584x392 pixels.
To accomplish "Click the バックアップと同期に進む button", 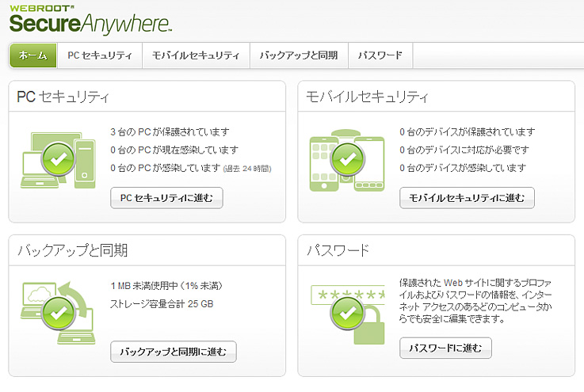I will click(x=174, y=352).
